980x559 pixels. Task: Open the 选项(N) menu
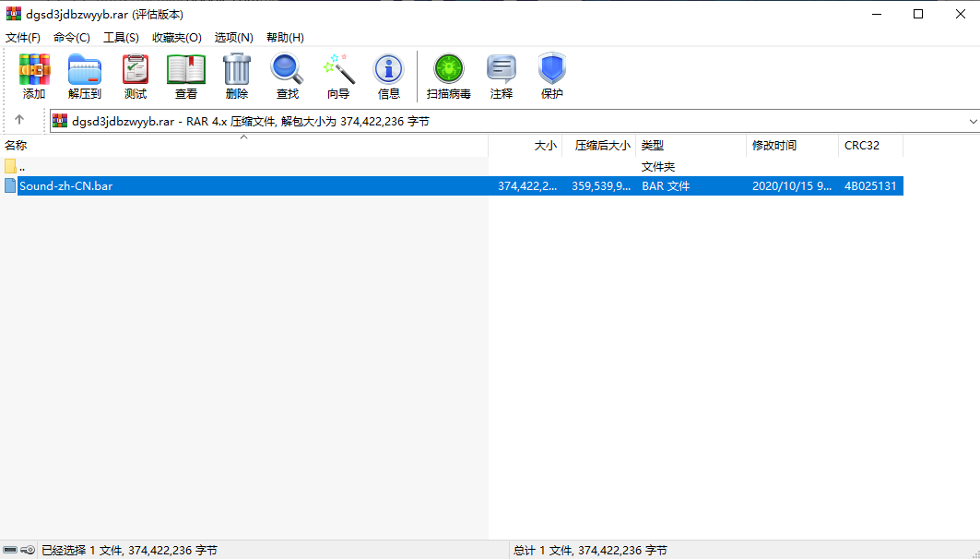coord(234,38)
